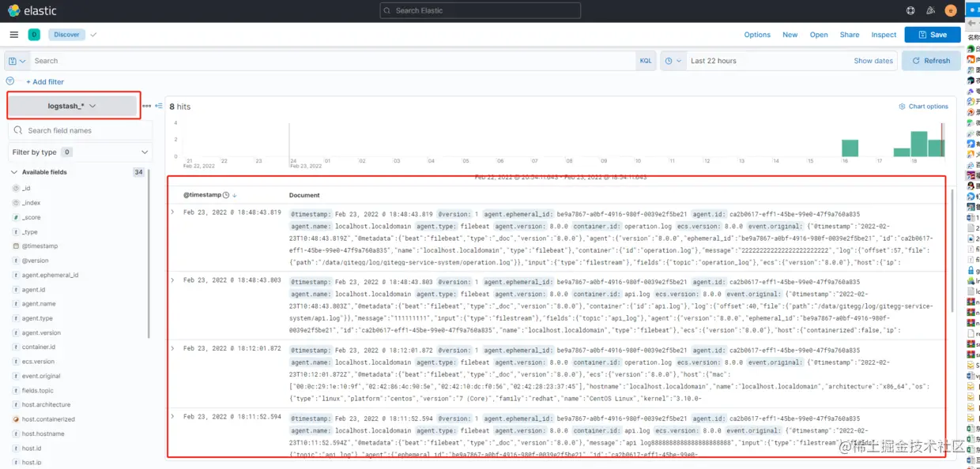Click the Last 22 hours time range

tap(714, 61)
